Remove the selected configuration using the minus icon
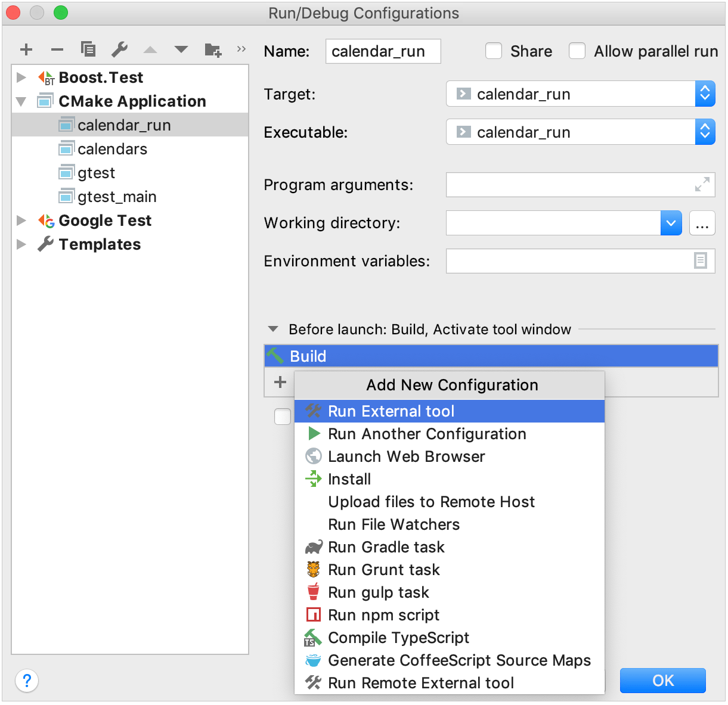Image resolution: width=728 pixels, height=705 pixels. pyautogui.click(x=57, y=49)
